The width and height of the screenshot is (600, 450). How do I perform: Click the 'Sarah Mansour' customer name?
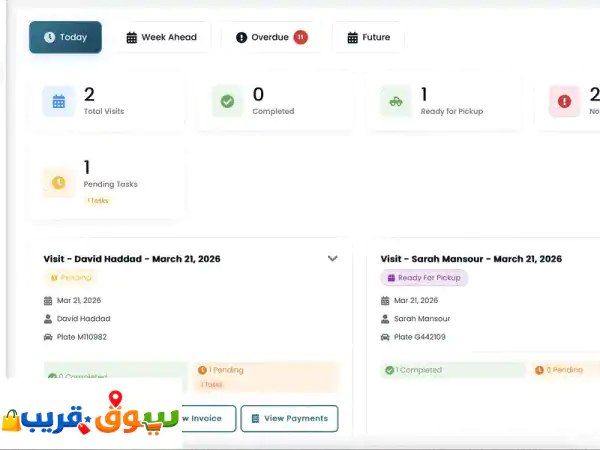(422, 319)
